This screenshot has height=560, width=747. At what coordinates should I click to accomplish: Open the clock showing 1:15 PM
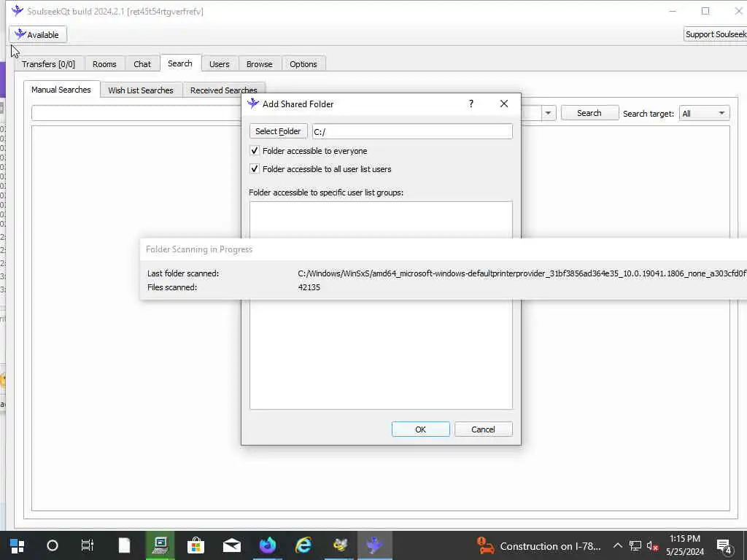[684, 545]
